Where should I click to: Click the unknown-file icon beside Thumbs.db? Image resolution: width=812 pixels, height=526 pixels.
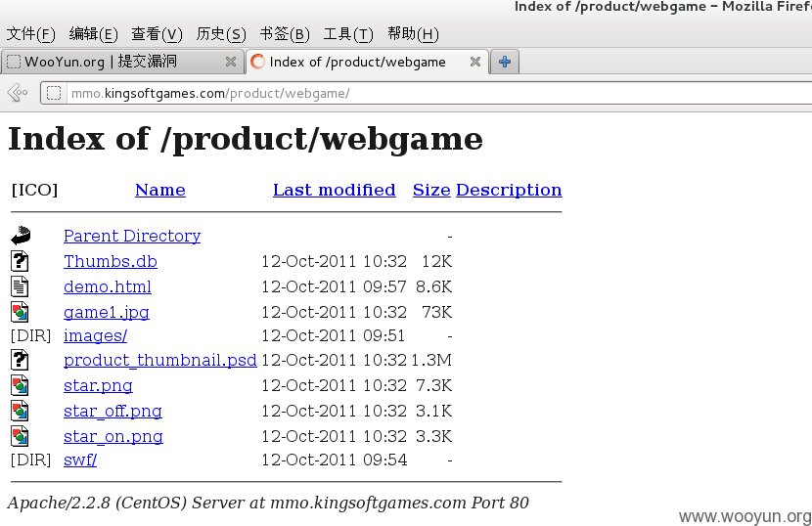pos(20,261)
